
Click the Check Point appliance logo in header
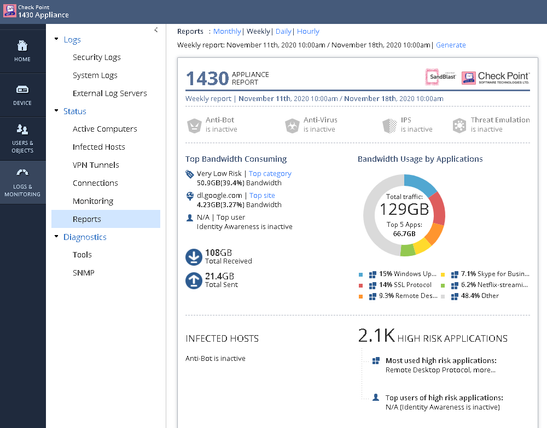click(x=9, y=11)
